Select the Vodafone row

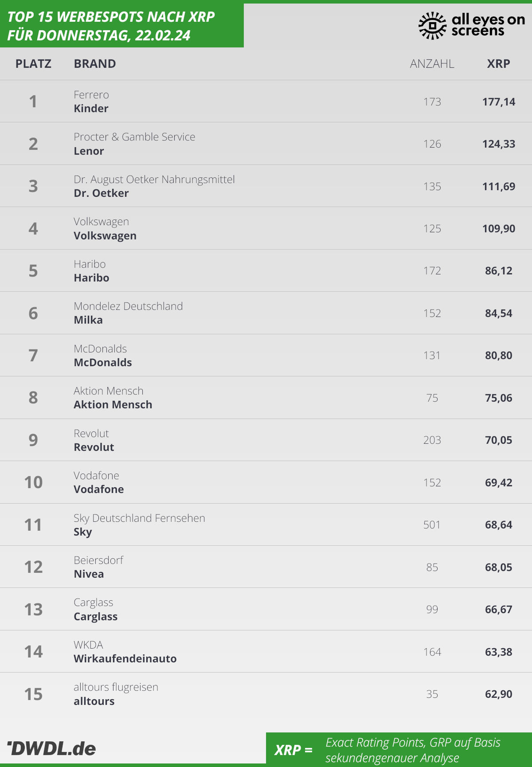coord(266,482)
